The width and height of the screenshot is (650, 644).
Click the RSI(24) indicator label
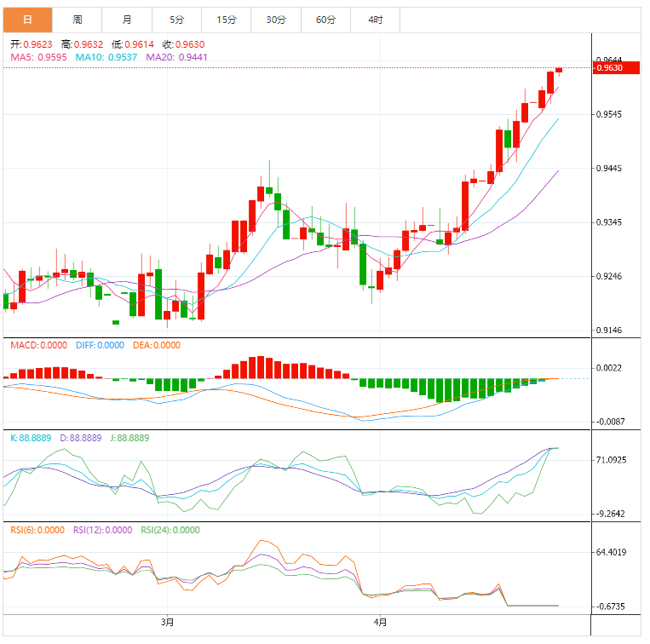pos(170,530)
